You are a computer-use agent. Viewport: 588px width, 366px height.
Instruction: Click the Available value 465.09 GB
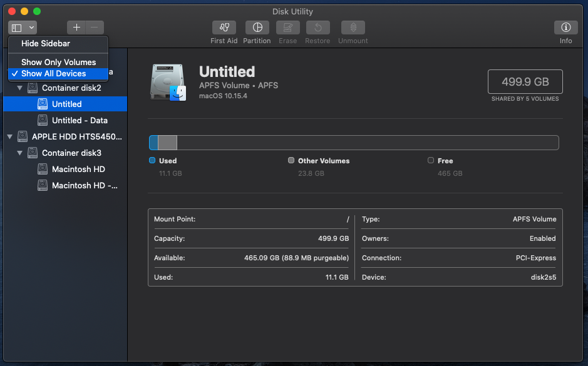tap(296, 258)
